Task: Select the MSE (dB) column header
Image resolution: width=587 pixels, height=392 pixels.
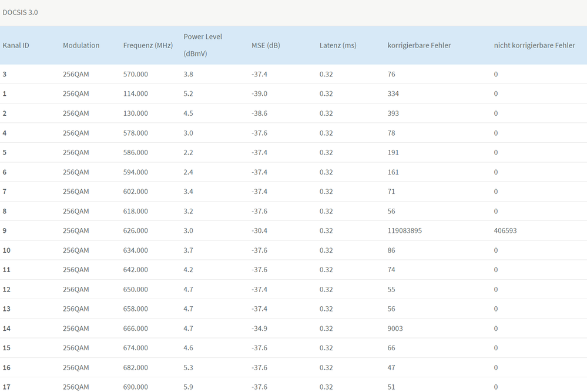Action: pos(266,45)
